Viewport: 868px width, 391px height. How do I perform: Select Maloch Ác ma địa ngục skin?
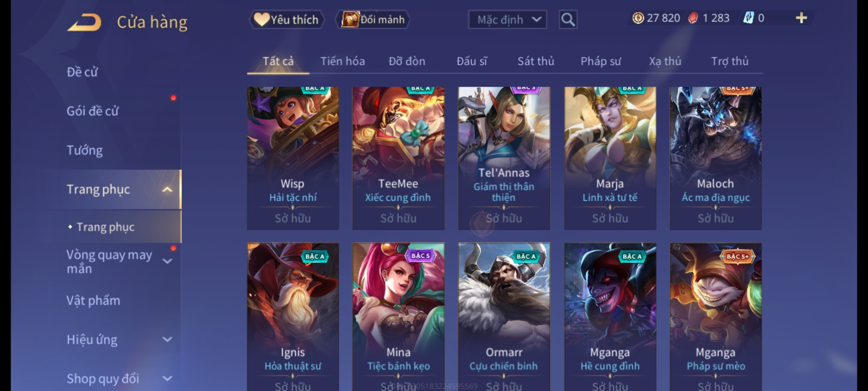point(715,158)
